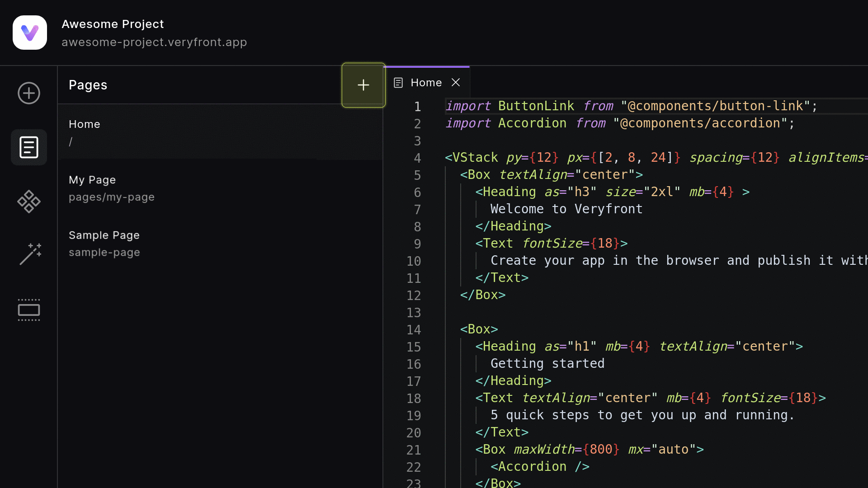Click the Text fontSize={18} opening tag
The width and height of the screenshot is (868, 488).
pyautogui.click(x=552, y=243)
